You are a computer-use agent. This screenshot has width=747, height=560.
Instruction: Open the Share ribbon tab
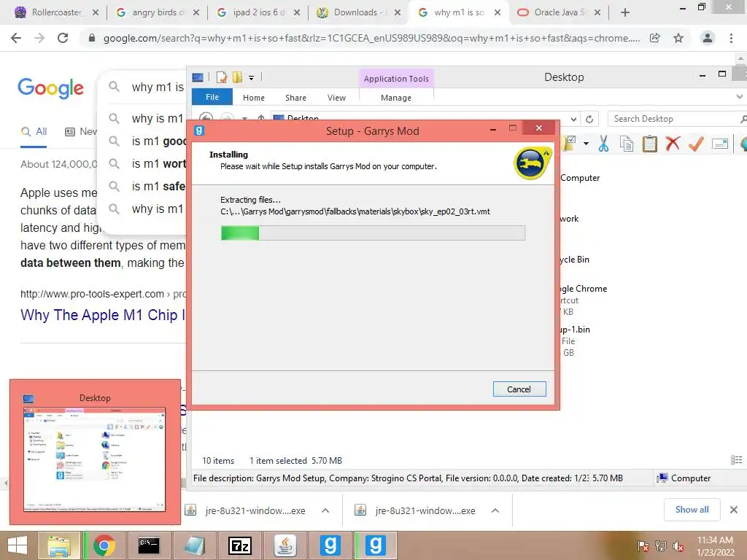tap(295, 98)
